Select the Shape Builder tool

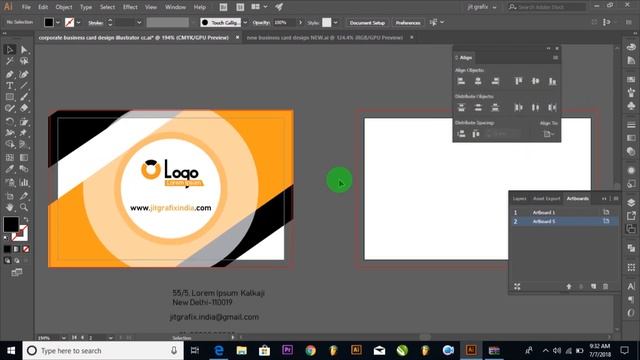point(10,144)
